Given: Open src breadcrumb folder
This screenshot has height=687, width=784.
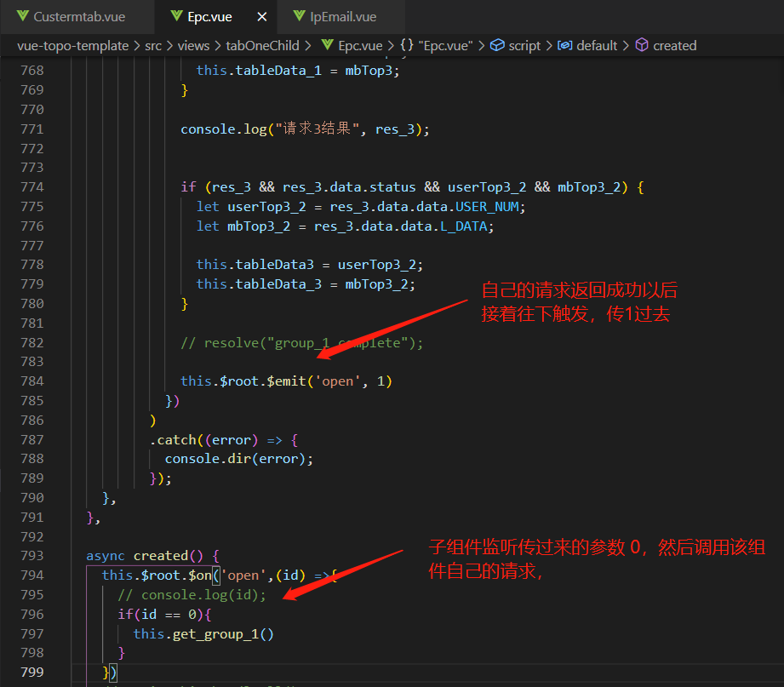Looking at the screenshot, I should click(153, 45).
